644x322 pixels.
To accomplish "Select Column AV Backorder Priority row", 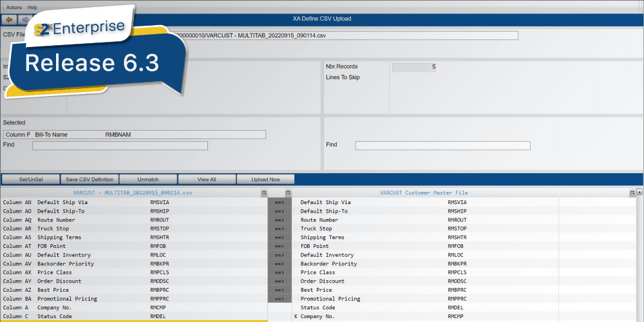I will (134, 263).
